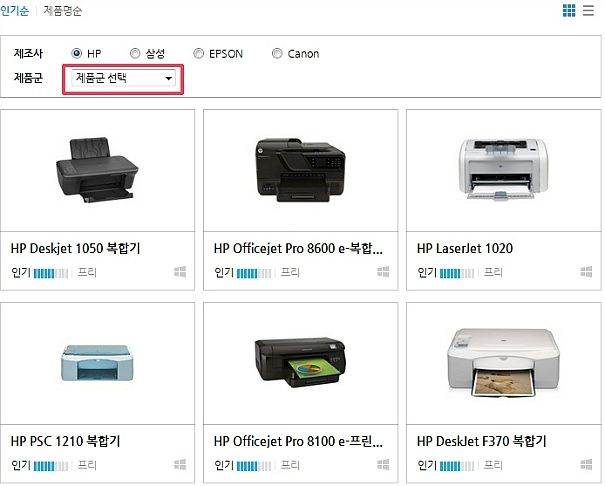Click Windows icon on Officejet Pro 8600 card
Viewport: 605px width, 486px height.
pos(383,272)
